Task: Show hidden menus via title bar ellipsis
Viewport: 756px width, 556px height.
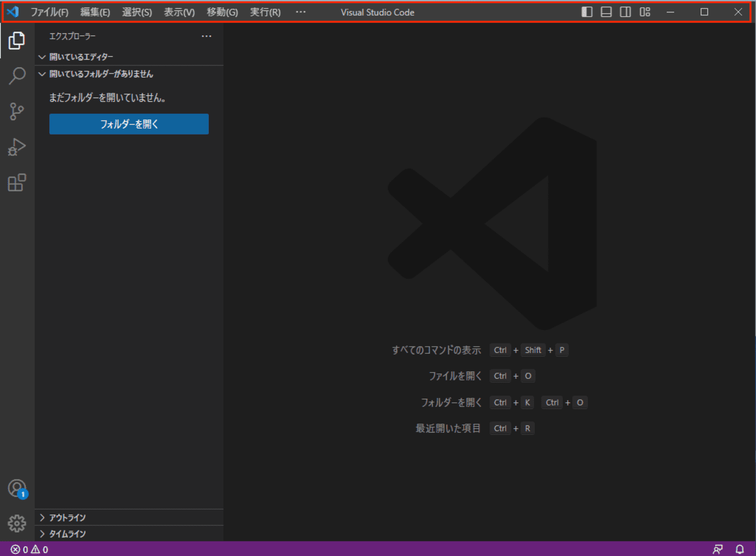Action: (301, 12)
